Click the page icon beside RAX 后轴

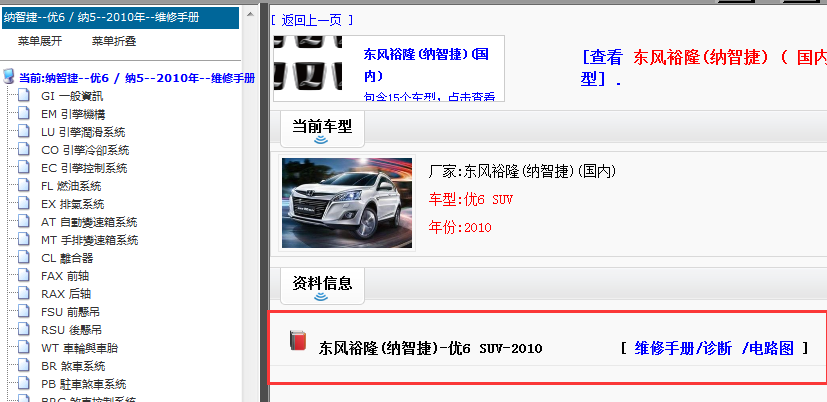[x=24, y=293]
